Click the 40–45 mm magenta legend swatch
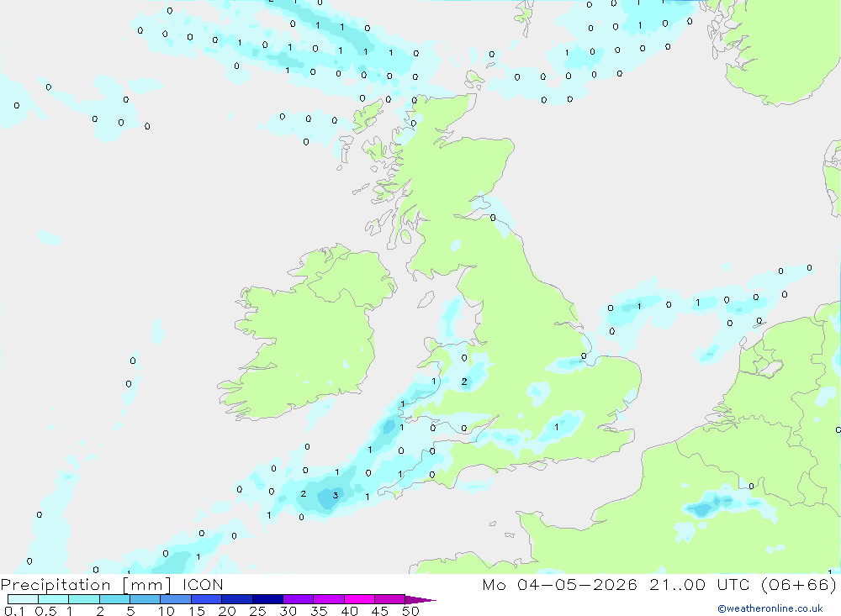This screenshot has height=616, width=841. coord(359,599)
